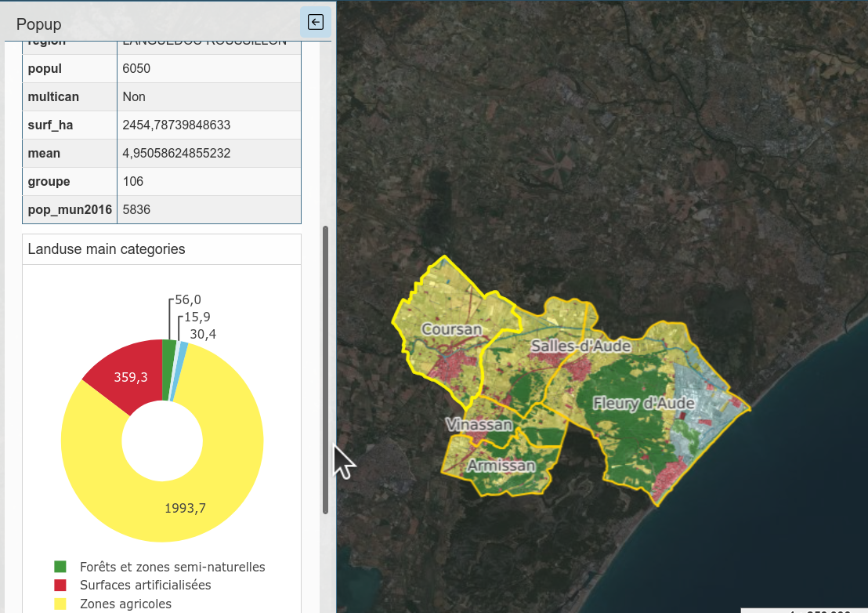Viewport: 868px width, 613px height.
Task: Click the Landuse main categories heading
Action: pos(107,249)
